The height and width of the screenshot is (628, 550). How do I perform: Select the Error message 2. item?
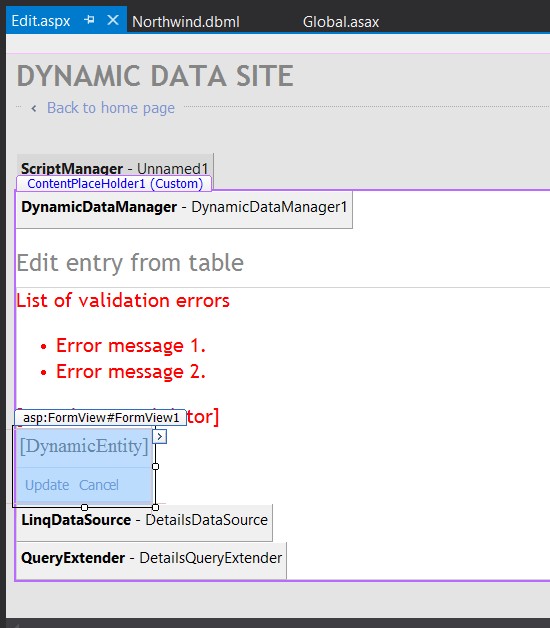click(131, 372)
